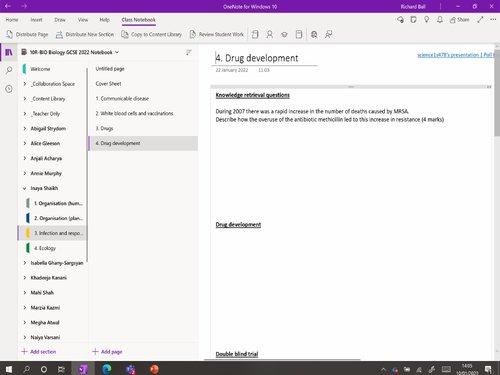Open the search magnifier in the left rail

(x=9, y=70)
